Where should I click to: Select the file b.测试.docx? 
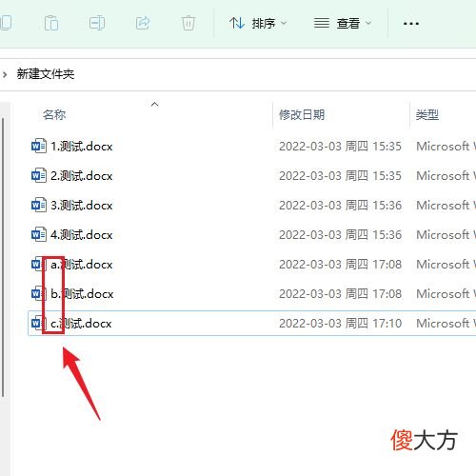pyautogui.click(x=82, y=294)
